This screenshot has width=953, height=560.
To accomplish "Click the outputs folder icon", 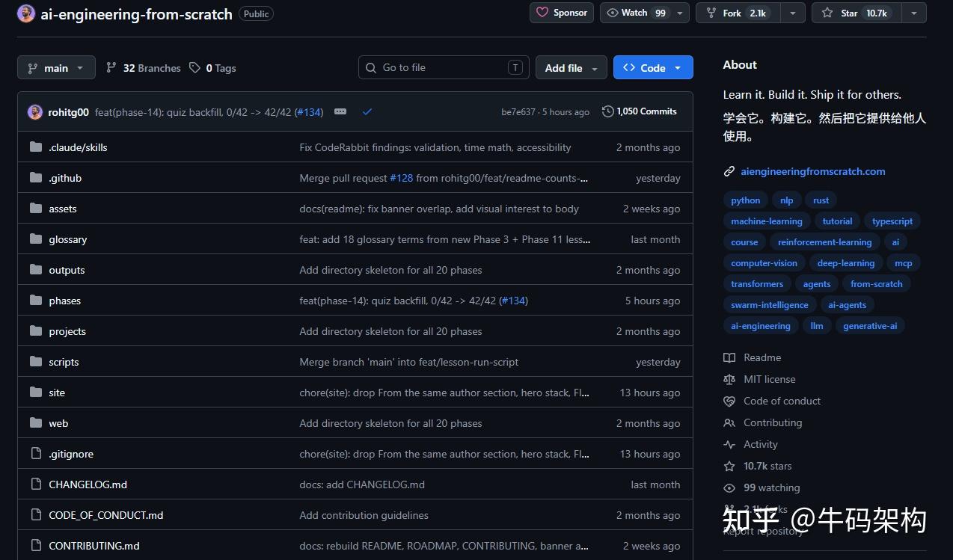I will tap(36, 270).
